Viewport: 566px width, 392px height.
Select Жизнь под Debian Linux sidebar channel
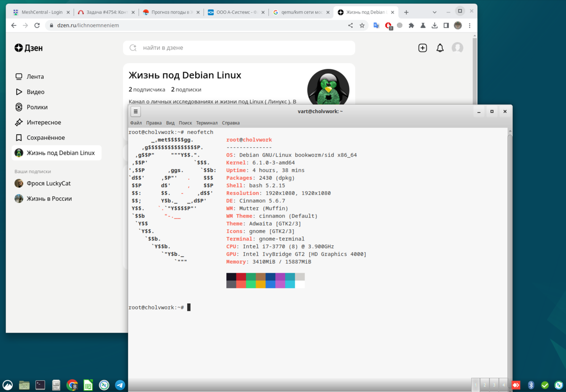click(x=57, y=153)
